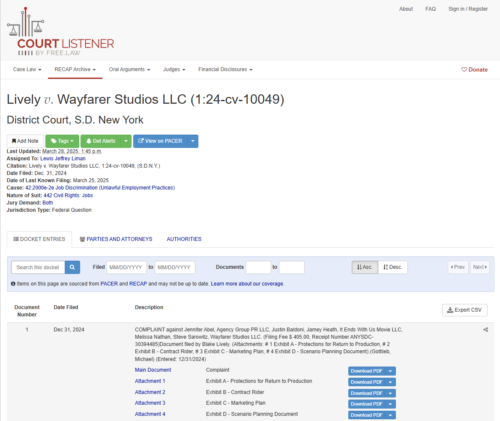Open 442 Civil Rights: Jobs link
This screenshot has width=500, height=421.
(x=68, y=195)
